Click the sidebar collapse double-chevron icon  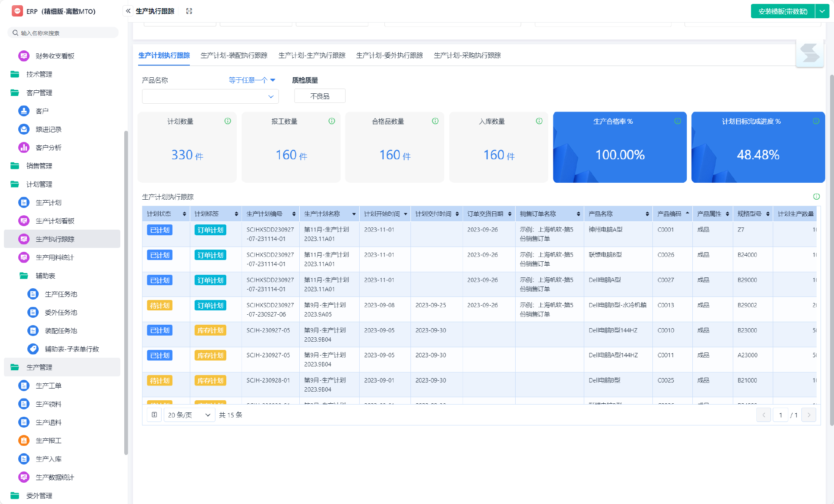(128, 11)
